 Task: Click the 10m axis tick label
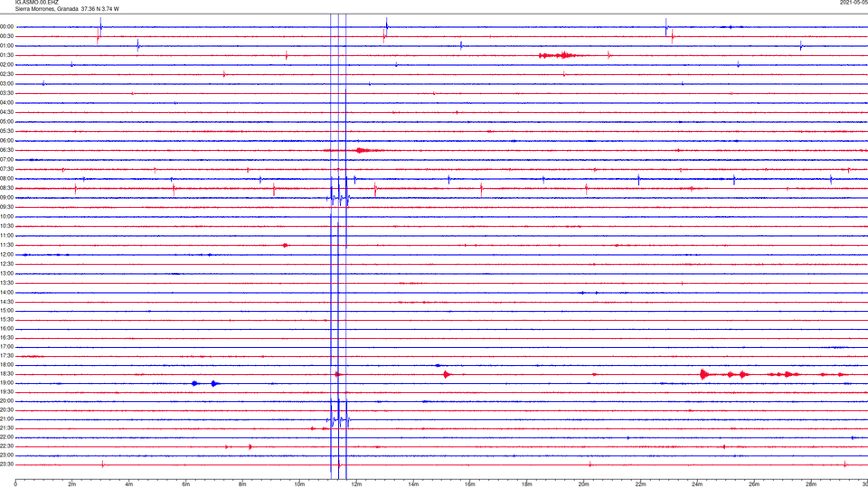pos(299,484)
